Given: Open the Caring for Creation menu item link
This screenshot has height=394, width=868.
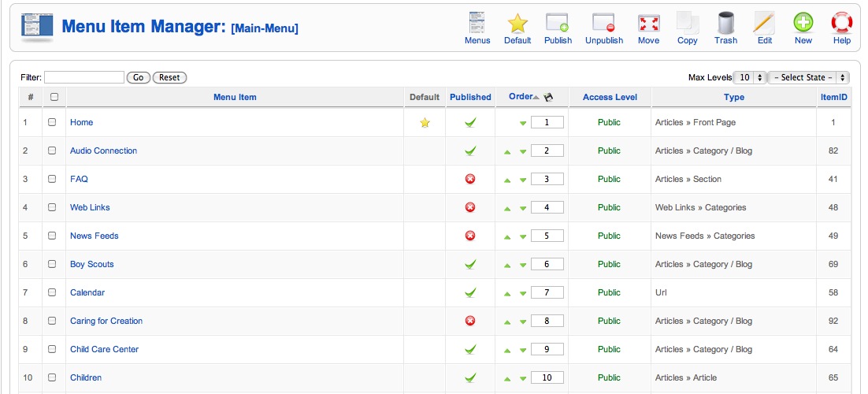Looking at the screenshot, I should [106, 321].
